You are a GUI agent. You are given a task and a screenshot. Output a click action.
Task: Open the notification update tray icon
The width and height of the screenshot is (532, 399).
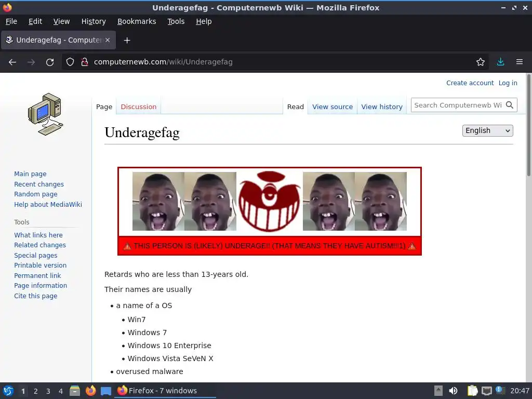(x=500, y=390)
